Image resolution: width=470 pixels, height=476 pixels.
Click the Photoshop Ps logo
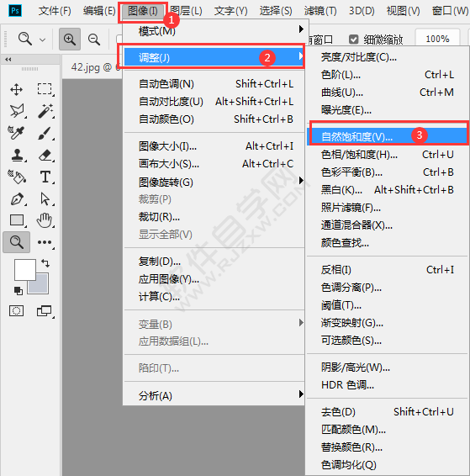coord(15,11)
